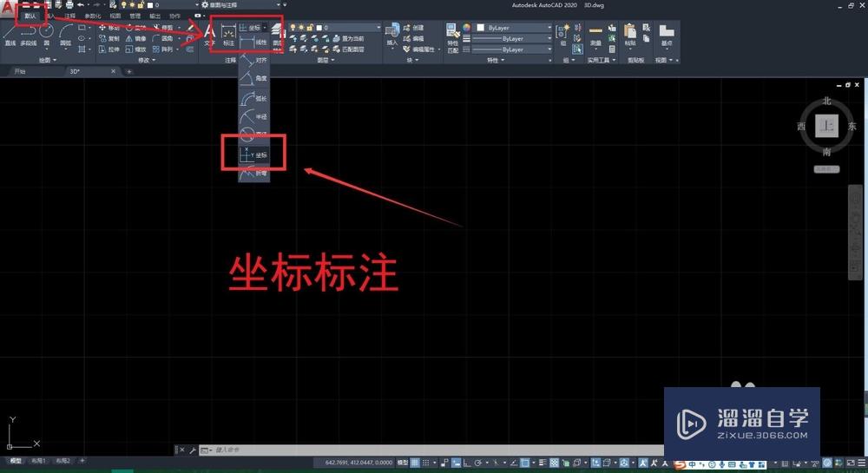Click the Measure (测量) tool

pyautogui.click(x=595, y=36)
